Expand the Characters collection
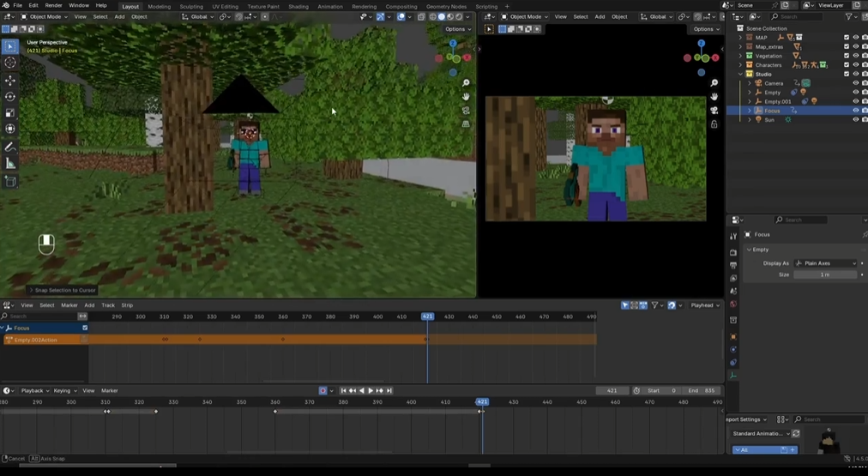This screenshot has width=868, height=476. tap(741, 65)
